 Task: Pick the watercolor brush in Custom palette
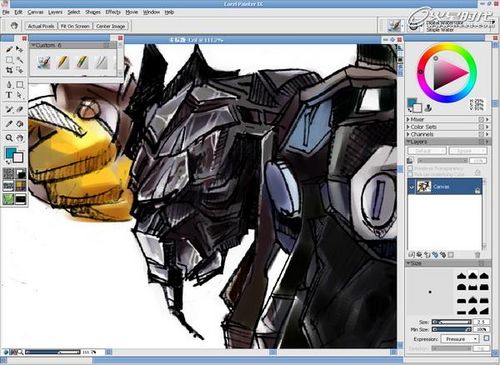44,63
